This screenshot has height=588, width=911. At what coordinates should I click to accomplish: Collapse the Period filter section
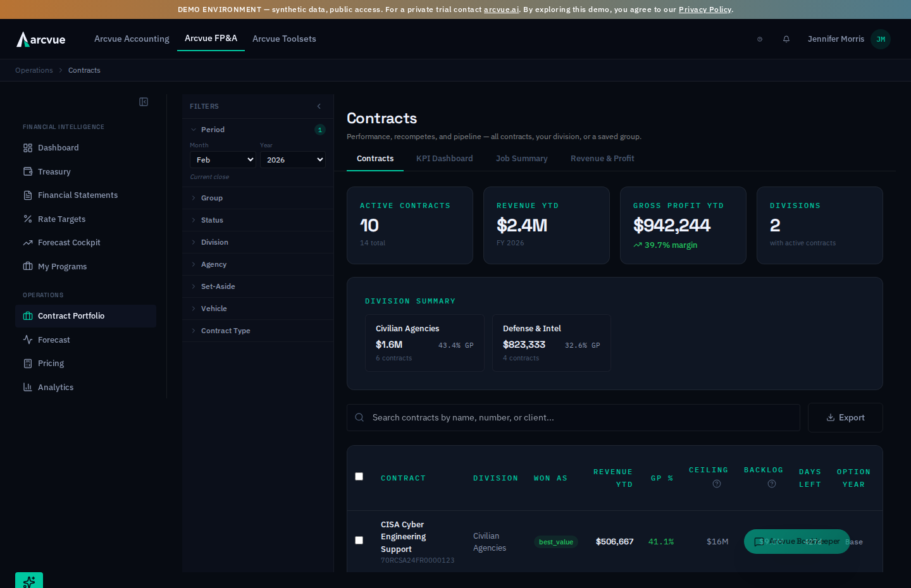(x=257, y=130)
